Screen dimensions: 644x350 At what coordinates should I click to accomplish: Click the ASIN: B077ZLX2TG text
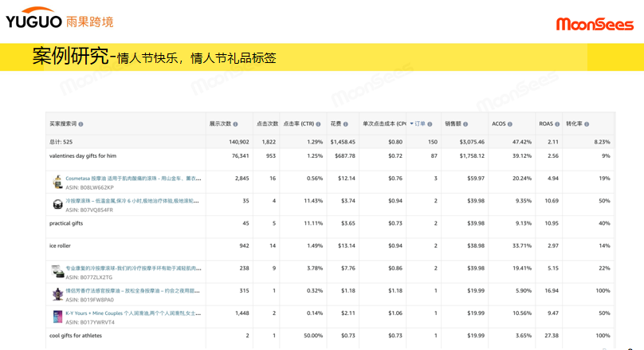point(88,277)
